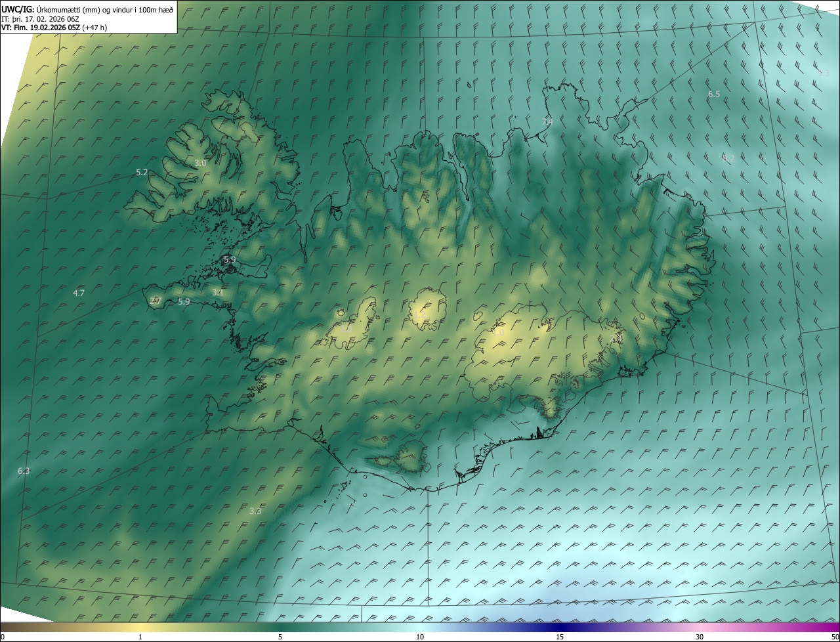
Task: Click the 6.3 value on the map
Action: [x=24, y=471]
